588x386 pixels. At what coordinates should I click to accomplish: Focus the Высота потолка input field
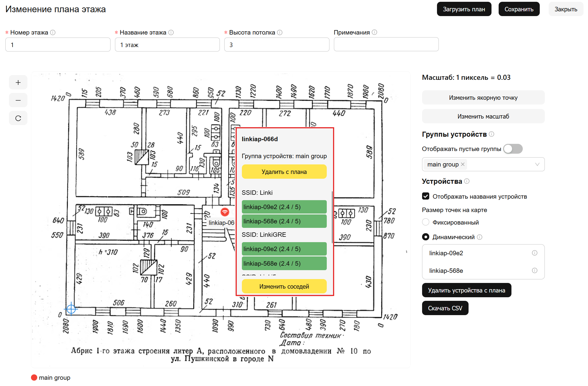tap(277, 45)
